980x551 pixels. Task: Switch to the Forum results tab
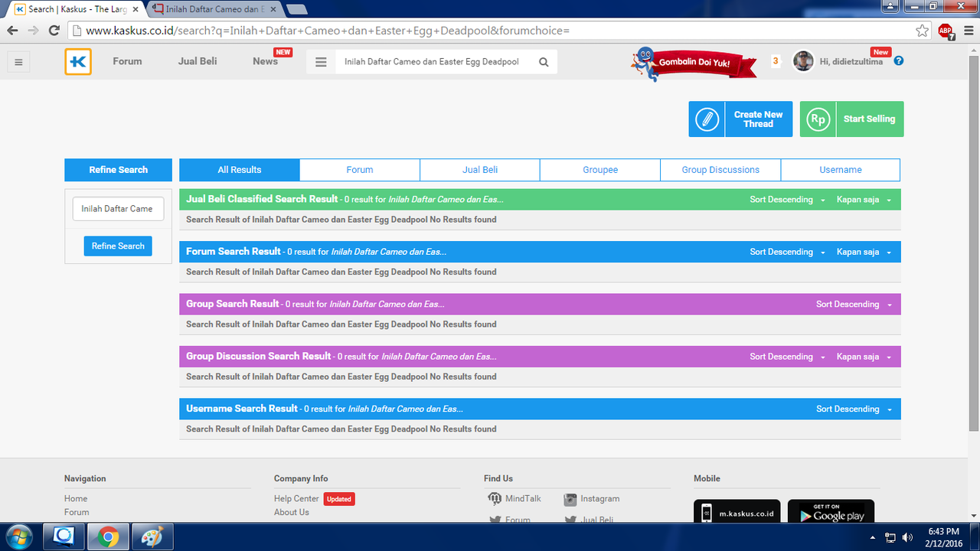[x=360, y=170]
